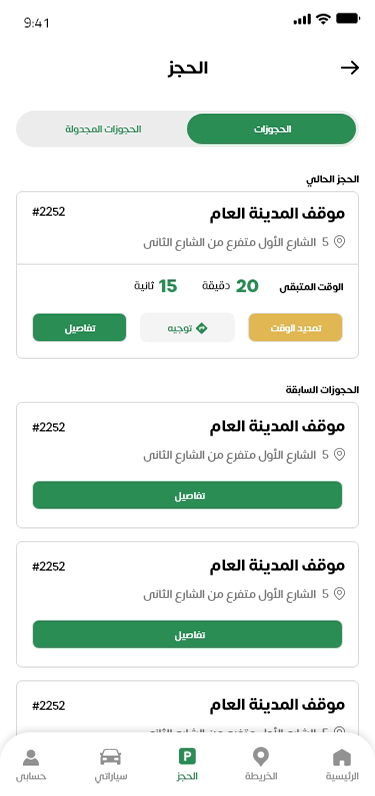Click the 20 دقيقة remaining time counter
This screenshot has height=796, width=375.
(230, 286)
